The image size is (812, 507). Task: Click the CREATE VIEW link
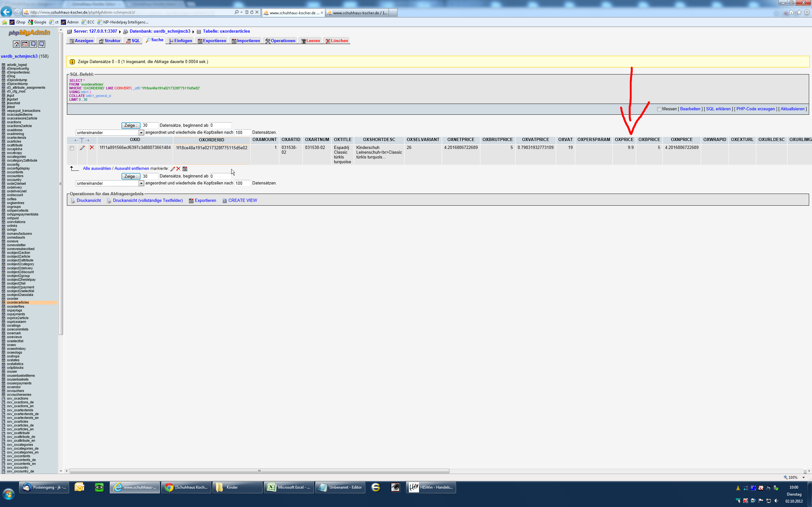click(242, 201)
